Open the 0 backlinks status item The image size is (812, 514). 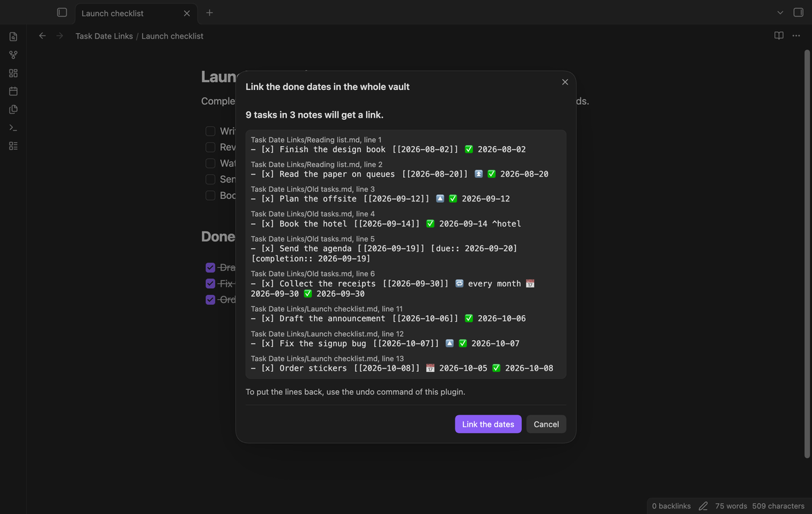point(671,506)
